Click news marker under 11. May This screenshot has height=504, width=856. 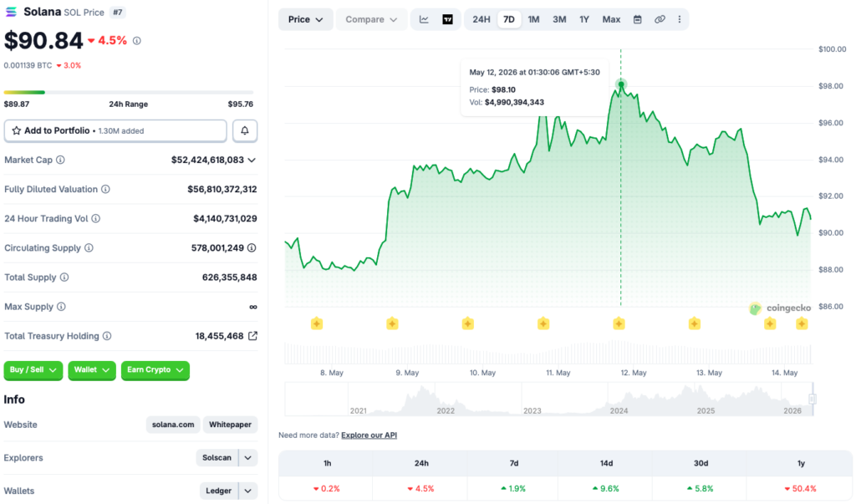tap(543, 323)
